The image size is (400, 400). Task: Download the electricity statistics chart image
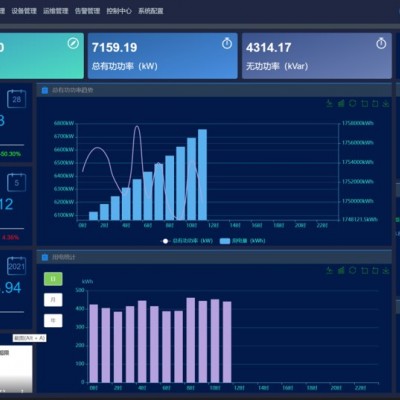[386, 270]
